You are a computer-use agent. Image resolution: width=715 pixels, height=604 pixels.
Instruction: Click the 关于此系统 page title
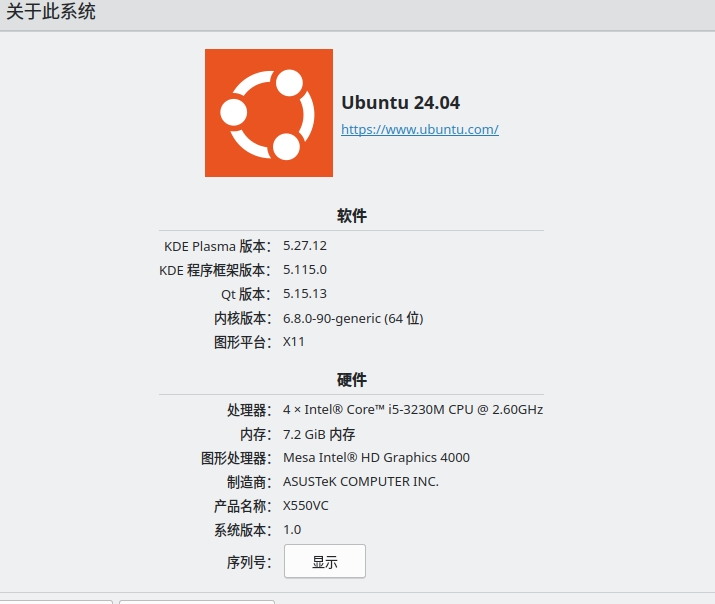[x=52, y=13]
